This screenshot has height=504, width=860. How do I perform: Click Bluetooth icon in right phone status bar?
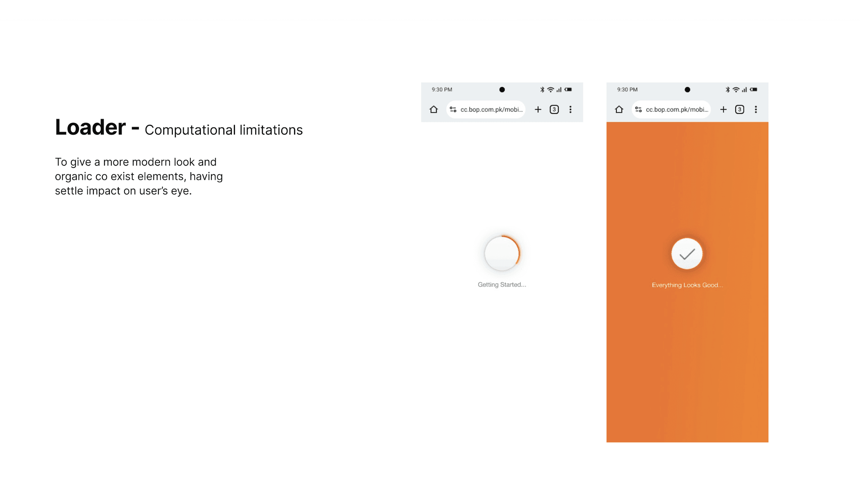(x=727, y=90)
